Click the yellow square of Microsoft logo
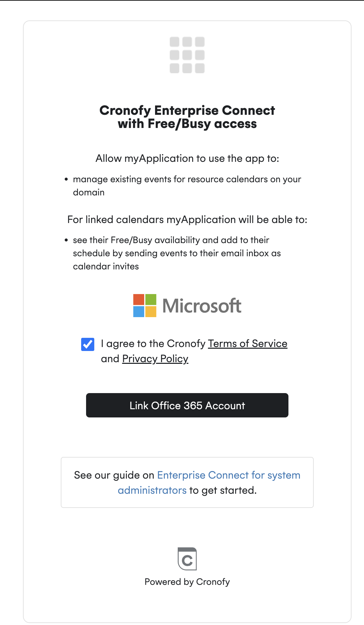The image size is (364, 625). [x=151, y=312]
